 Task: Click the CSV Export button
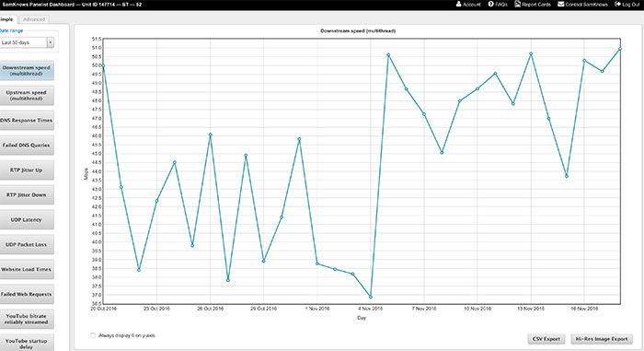click(x=546, y=339)
